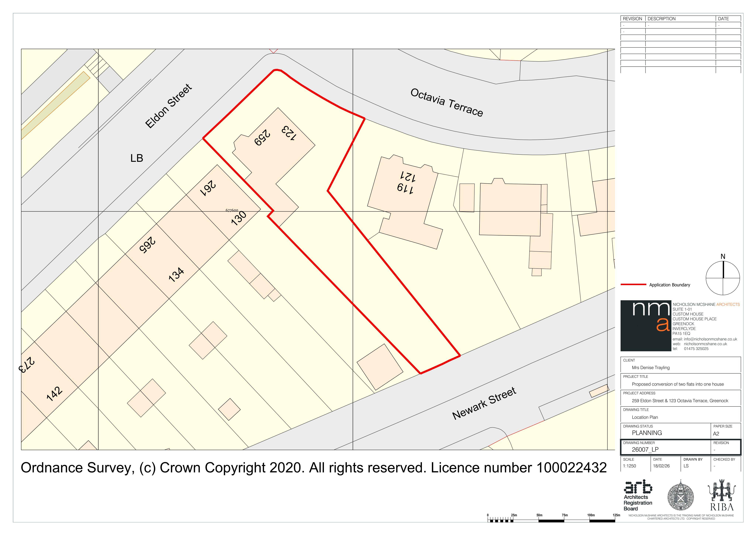
Task: Click the 100m mark on scale bar
Action: [x=591, y=515]
